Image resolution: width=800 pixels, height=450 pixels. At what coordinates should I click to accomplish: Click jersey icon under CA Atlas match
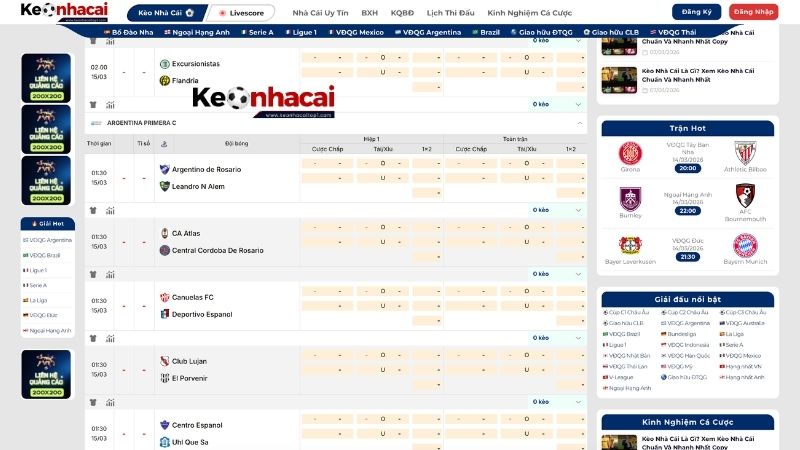[93, 274]
